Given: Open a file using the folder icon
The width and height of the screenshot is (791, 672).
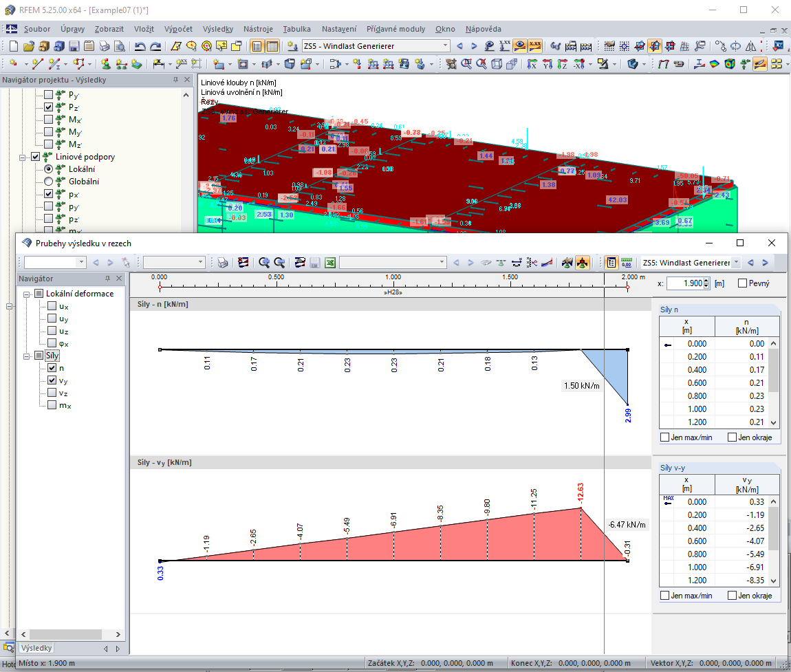Looking at the screenshot, I should [x=29, y=46].
